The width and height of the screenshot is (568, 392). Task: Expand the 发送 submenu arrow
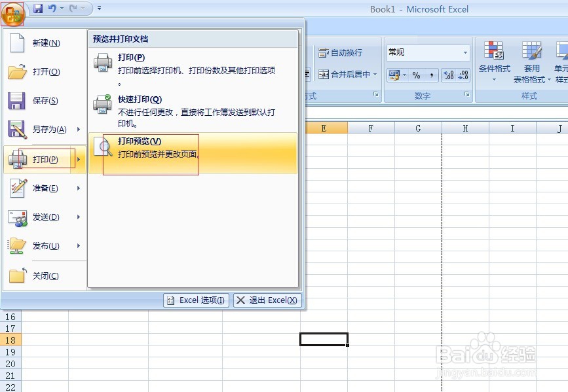[79, 217]
